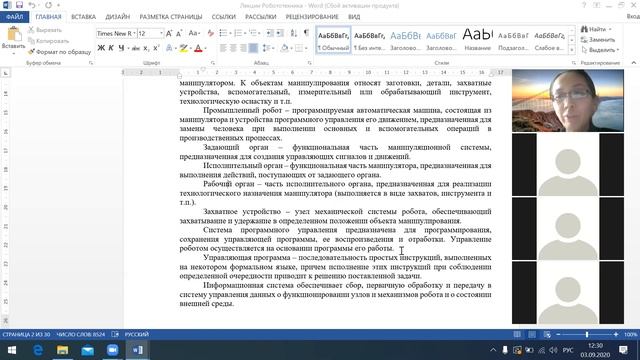Center the paragraph text
Screen dimensions: 640x360
click(x=233, y=48)
